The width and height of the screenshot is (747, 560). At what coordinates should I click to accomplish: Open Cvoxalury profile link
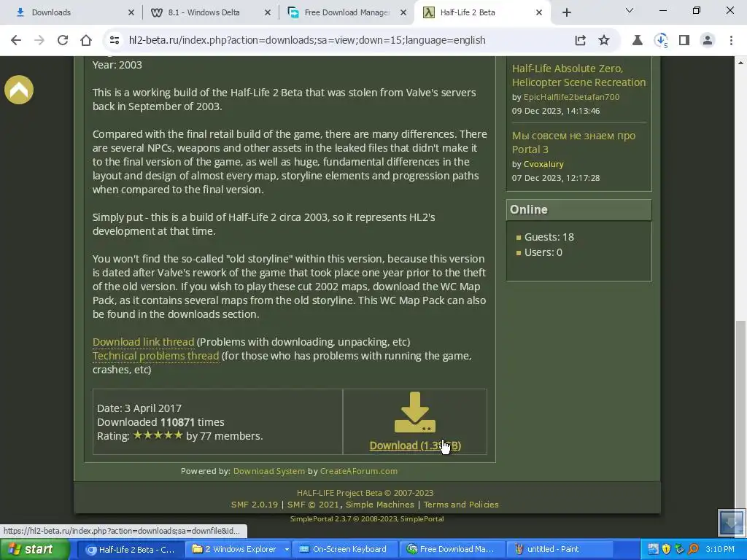543,164
